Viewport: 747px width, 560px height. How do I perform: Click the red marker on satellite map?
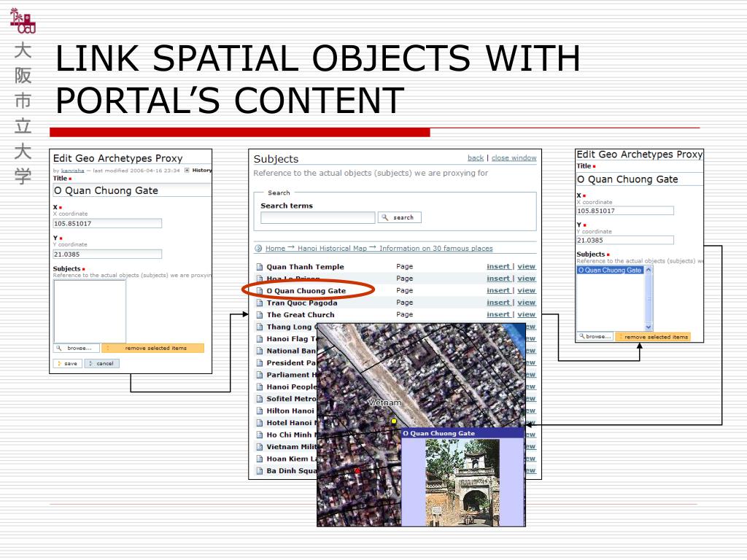tap(357, 470)
